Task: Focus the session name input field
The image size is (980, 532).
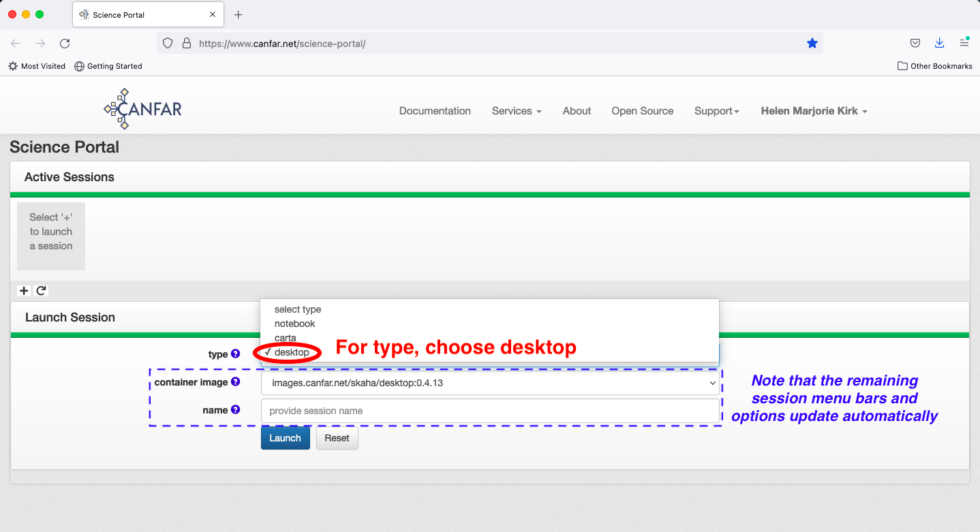Action: click(x=490, y=411)
